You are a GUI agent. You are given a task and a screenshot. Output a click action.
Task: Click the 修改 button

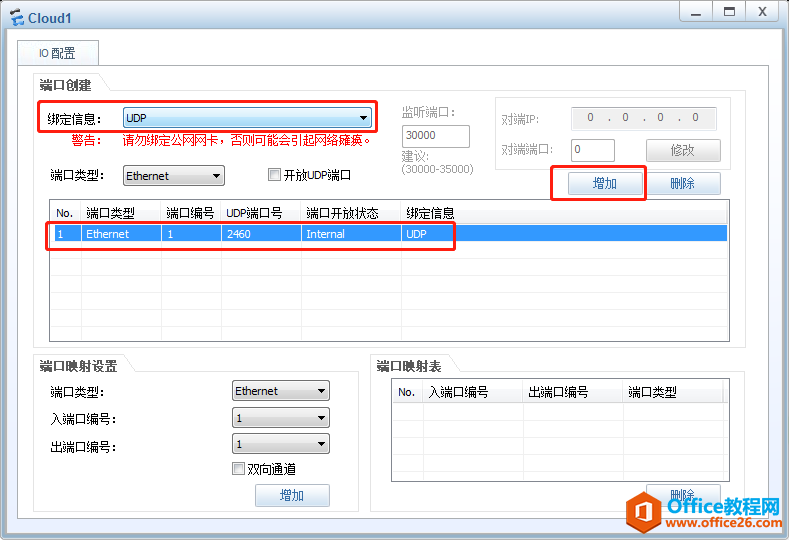(683, 150)
